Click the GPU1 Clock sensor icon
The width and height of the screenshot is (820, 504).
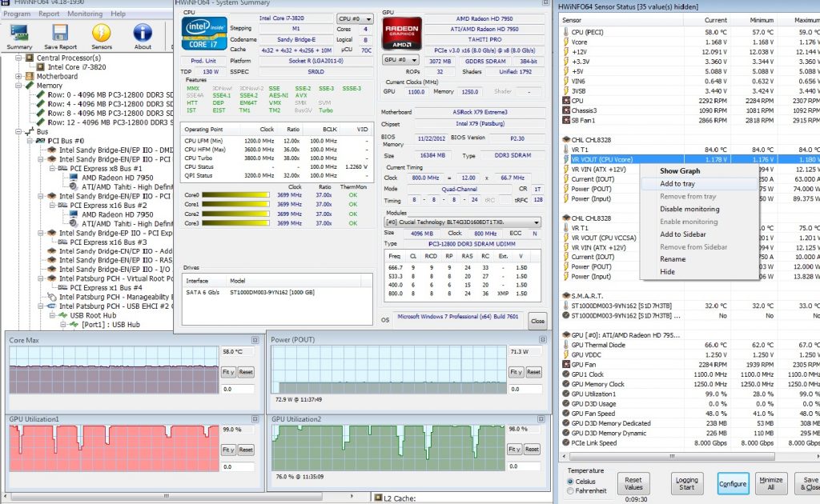[566, 374]
